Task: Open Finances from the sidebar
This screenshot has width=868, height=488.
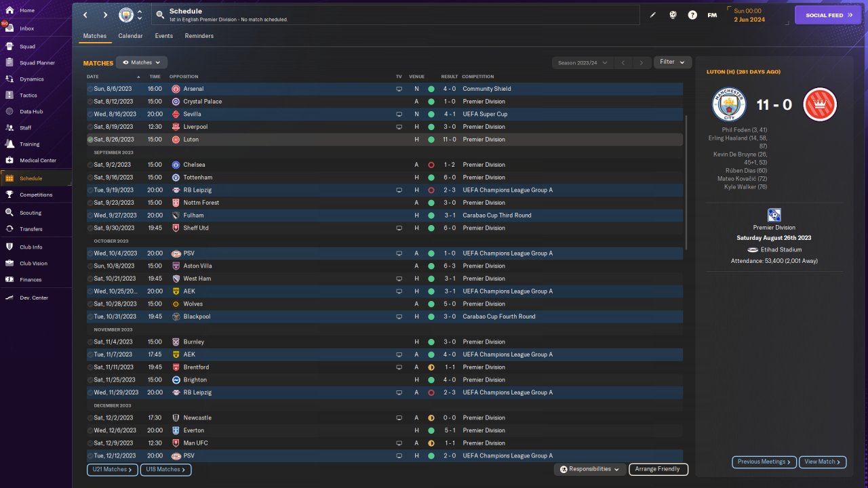Action: 35,279
